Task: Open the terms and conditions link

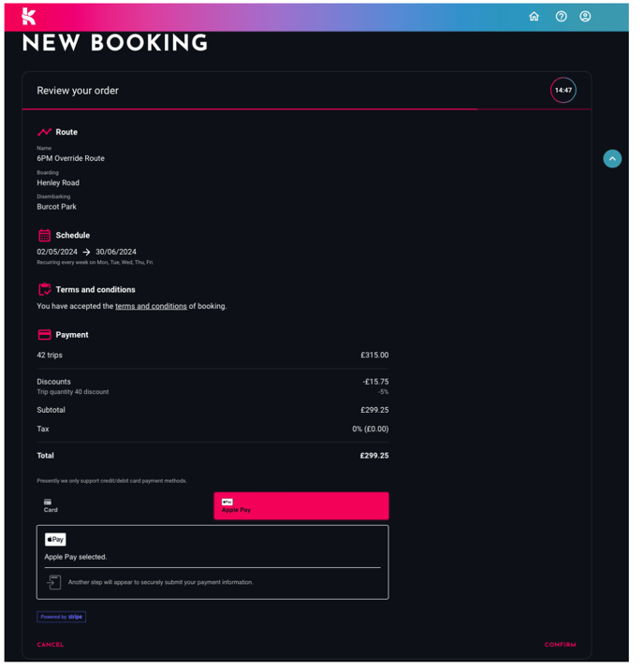Action: 151,306
